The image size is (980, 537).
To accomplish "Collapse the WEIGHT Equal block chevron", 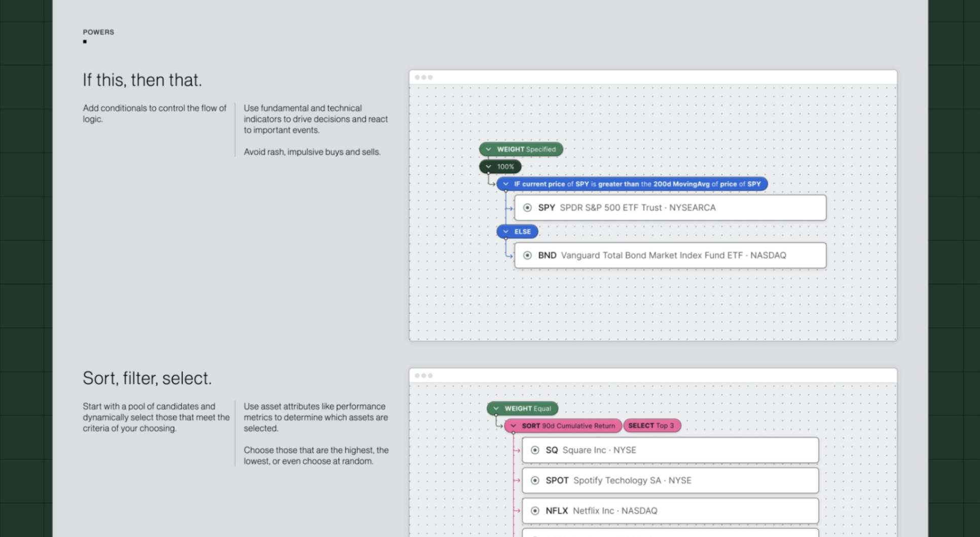I will point(496,409).
